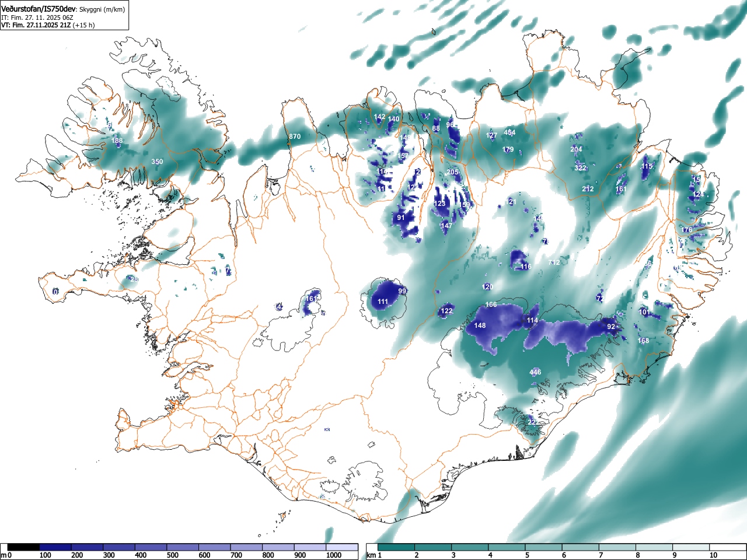The width and height of the screenshot is (747, 560).
Task: Click the '1000' tick label in the metre legend
Action: tap(334, 555)
